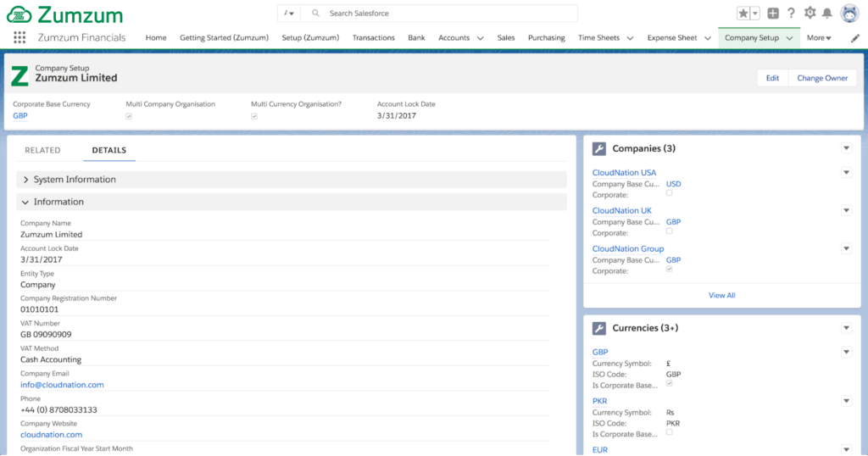
Task: Open the Purchasing tab
Action: click(547, 37)
